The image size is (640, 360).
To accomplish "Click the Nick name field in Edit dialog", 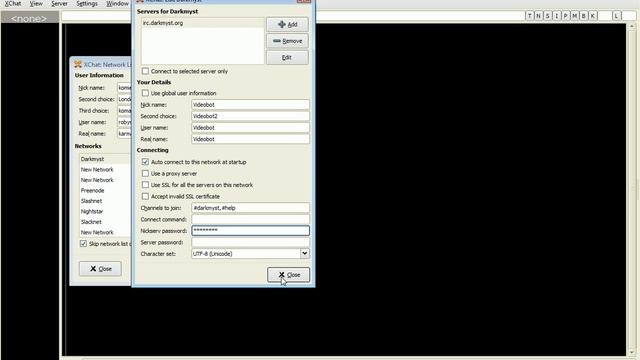I will (250, 105).
